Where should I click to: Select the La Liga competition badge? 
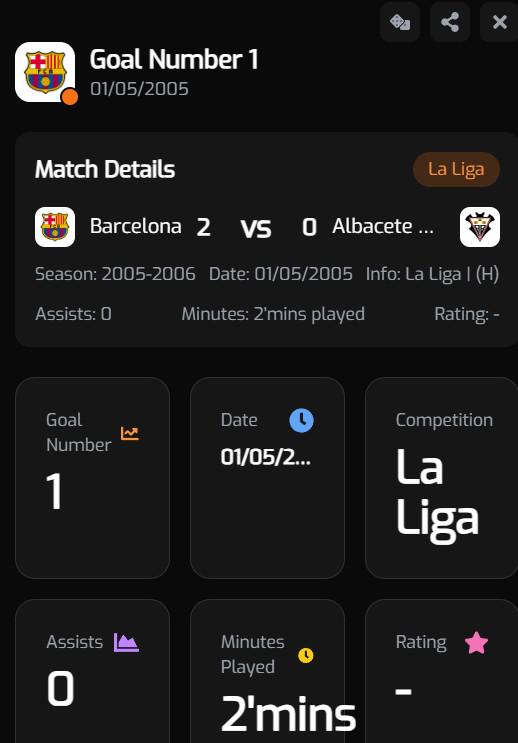pos(456,169)
